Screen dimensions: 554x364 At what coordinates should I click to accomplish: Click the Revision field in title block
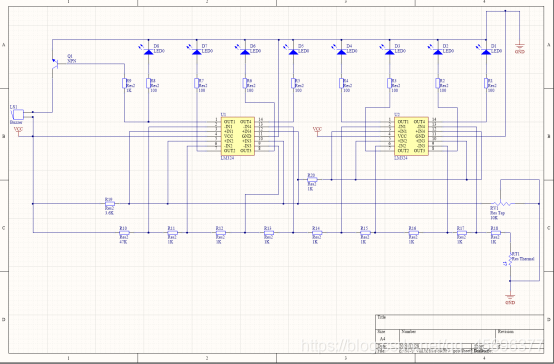point(519,336)
